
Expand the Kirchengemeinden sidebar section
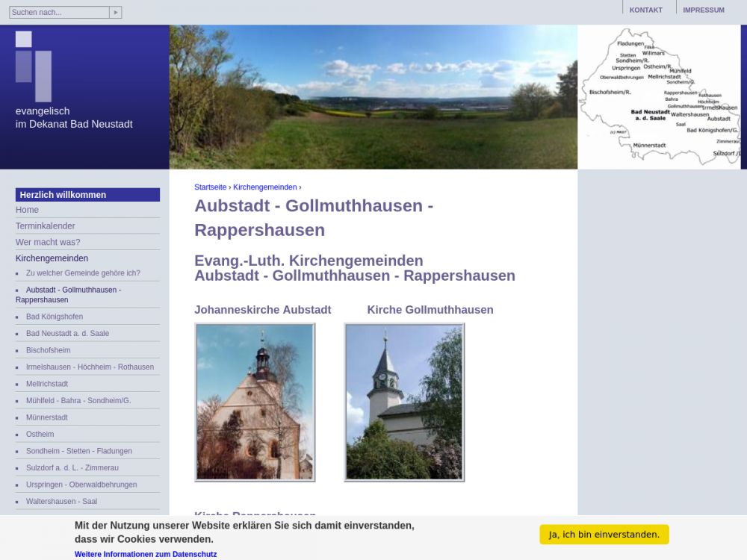[52, 258]
